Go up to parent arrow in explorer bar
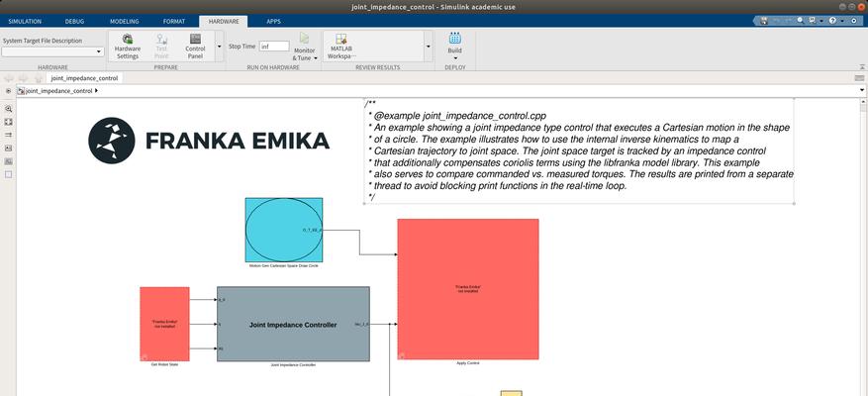The width and height of the screenshot is (868, 396). 39,78
